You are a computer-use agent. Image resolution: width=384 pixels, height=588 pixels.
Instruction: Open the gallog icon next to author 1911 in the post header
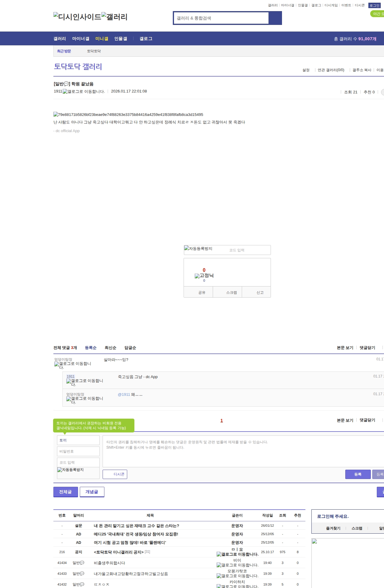83,92
